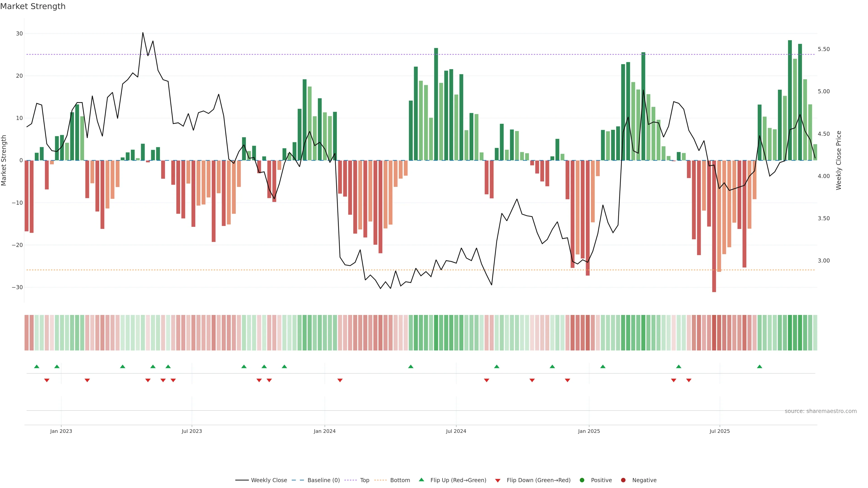
Task: Click Negative red circle legend icon
Action: (x=623, y=480)
